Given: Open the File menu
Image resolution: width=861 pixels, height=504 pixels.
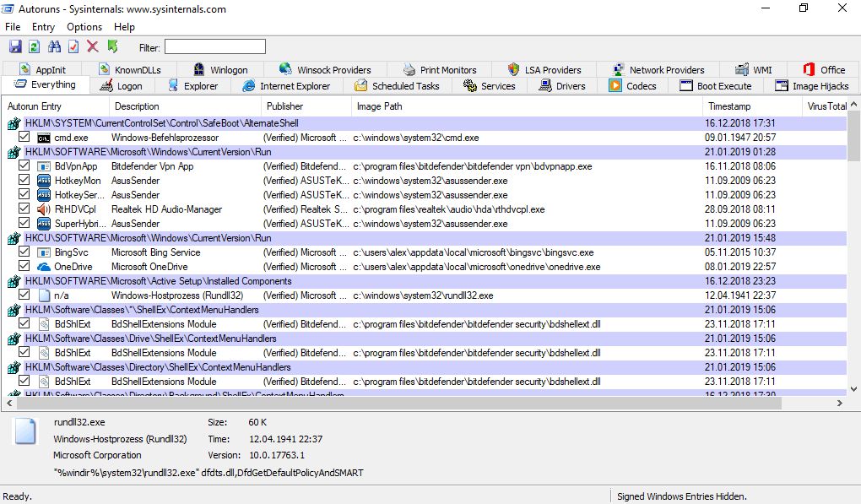Looking at the screenshot, I should point(13,27).
